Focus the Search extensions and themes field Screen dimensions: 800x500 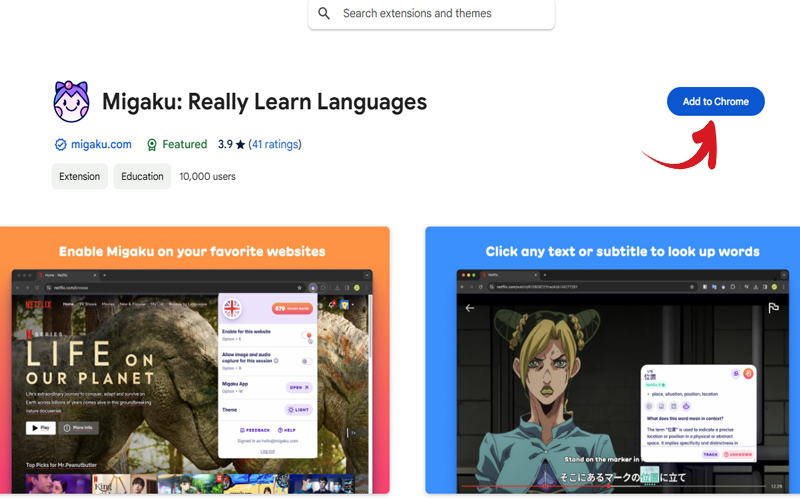point(431,14)
